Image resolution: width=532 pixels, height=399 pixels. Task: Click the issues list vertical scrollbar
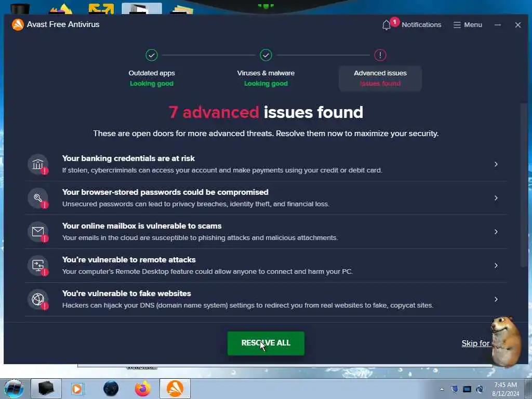524,185
